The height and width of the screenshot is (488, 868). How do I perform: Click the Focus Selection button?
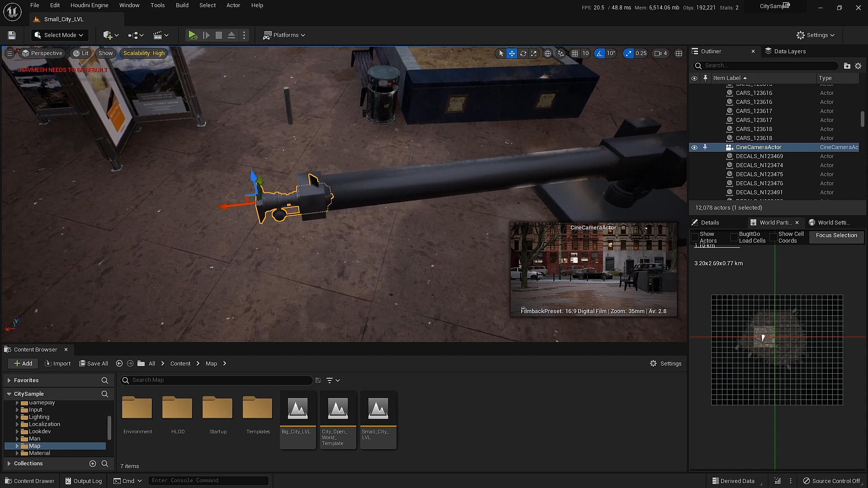pyautogui.click(x=836, y=235)
